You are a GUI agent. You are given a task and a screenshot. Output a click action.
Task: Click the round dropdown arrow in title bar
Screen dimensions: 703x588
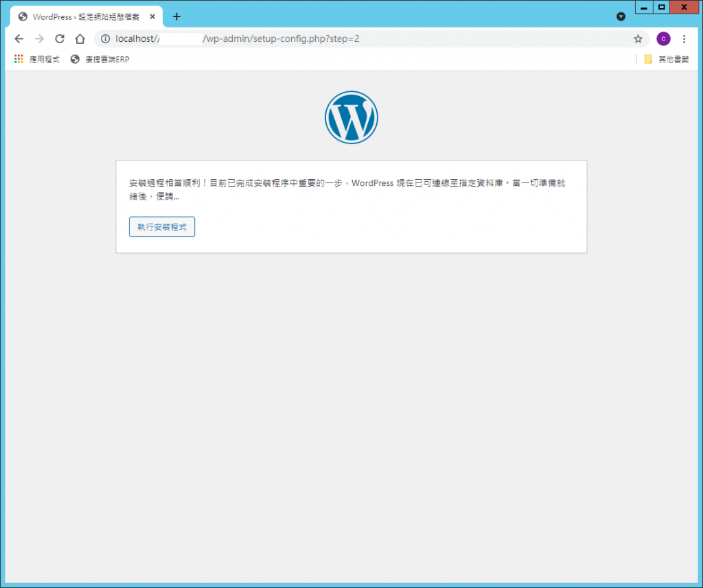tap(621, 16)
